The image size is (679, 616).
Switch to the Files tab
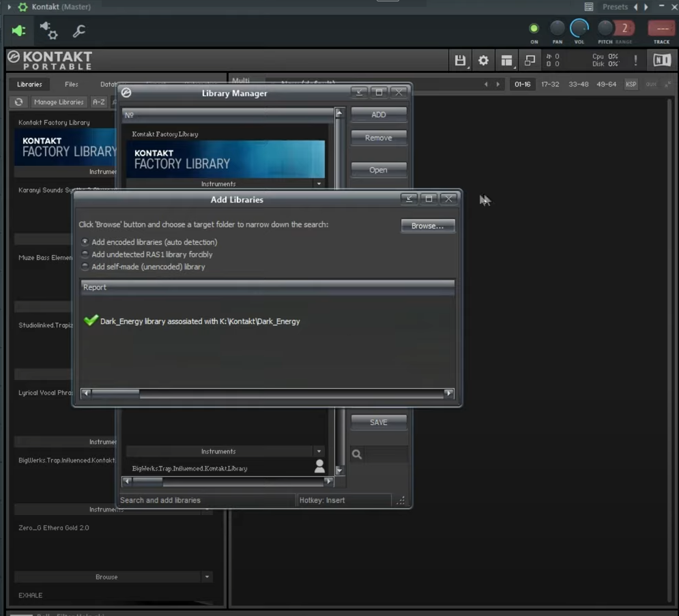[x=72, y=85]
